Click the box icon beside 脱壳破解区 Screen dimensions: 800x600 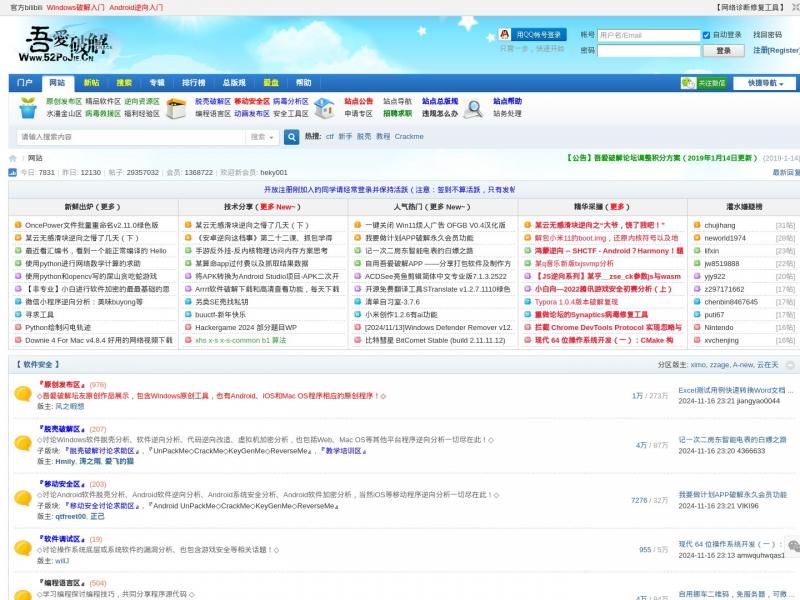(x=177, y=108)
